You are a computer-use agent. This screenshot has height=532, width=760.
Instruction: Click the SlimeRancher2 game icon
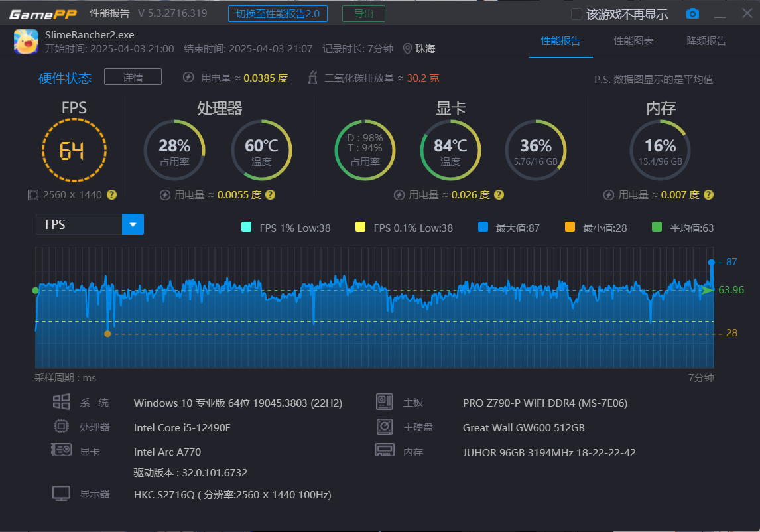pos(26,42)
